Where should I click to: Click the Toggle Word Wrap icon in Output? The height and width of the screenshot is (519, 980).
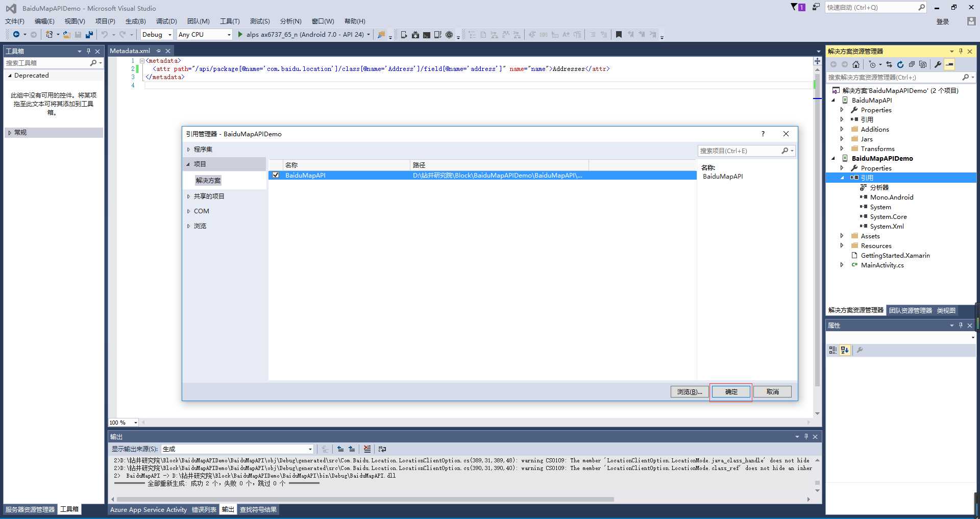pos(382,449)
